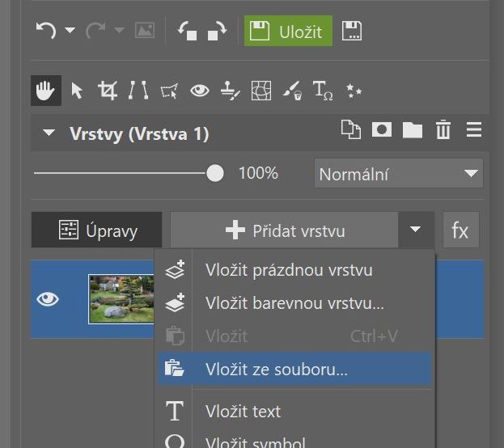Screen dimensions: 504x448
Task: Select the stars effects tool
Action: tap(354, 91)
